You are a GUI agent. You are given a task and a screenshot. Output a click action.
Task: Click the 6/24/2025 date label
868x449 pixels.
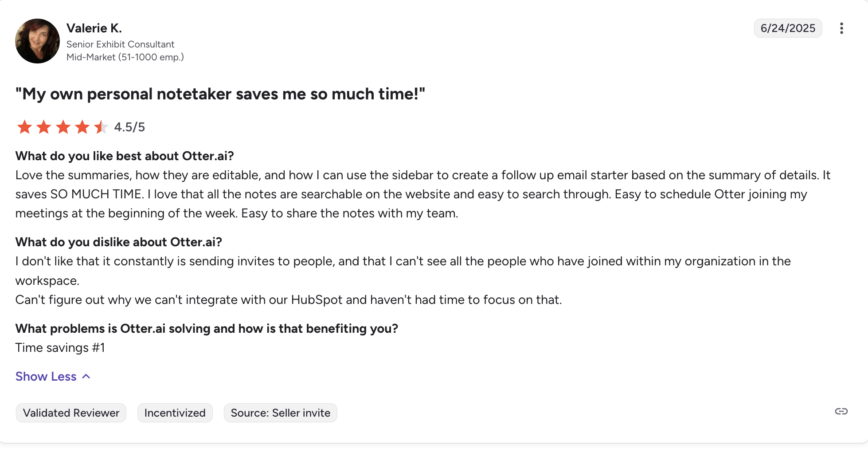pos(788,28)
